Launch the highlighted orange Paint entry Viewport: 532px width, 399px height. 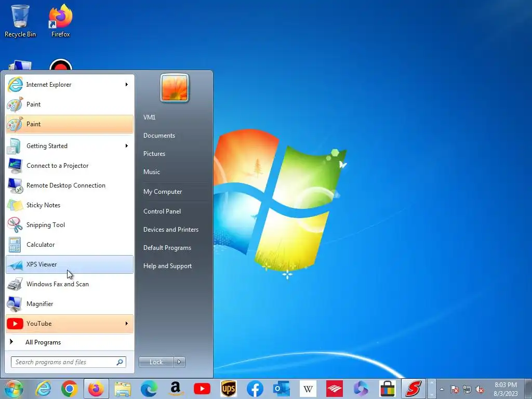pos(70,124)
